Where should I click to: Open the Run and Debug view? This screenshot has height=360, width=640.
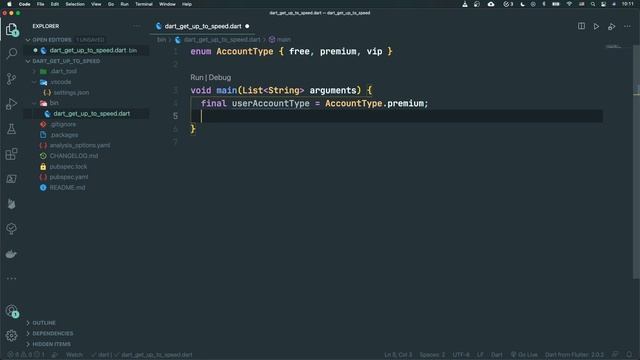click(x=11, y=104)
